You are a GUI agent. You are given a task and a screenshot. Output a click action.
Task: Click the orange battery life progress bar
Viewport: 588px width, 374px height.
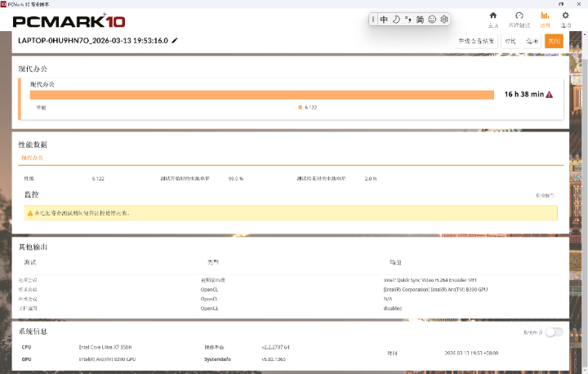tap(262, 95)
